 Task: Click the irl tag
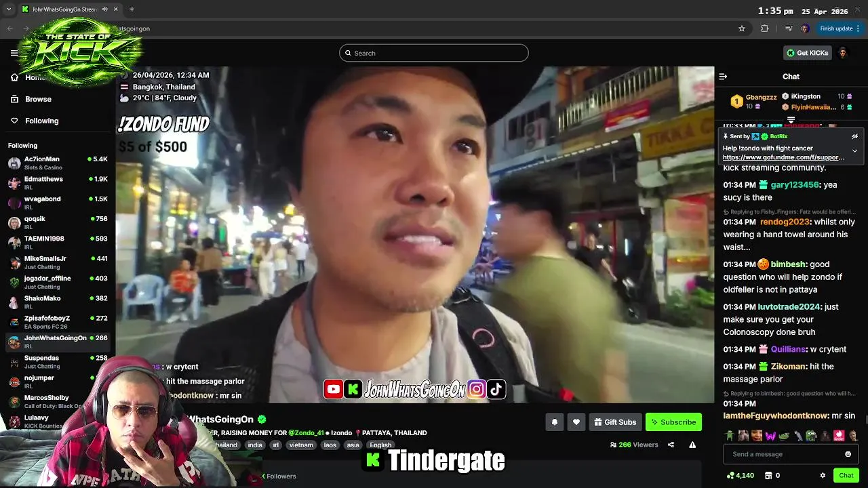(x=275, y=445)
